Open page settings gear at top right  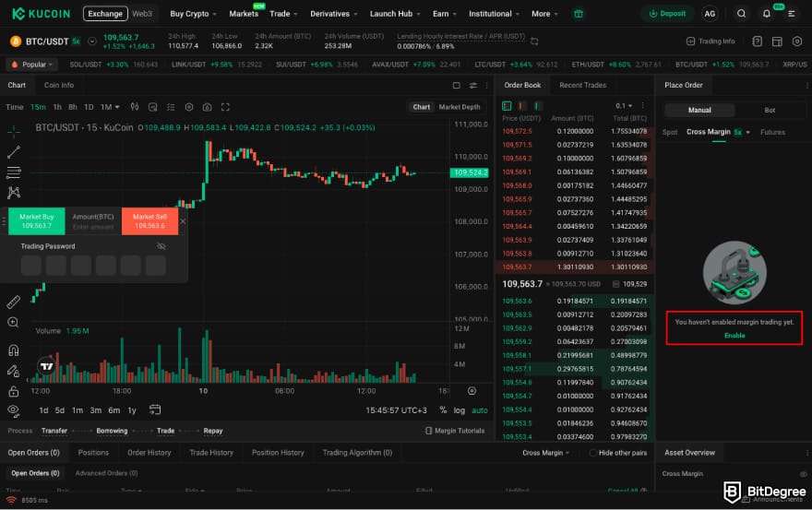coord(797,42)
